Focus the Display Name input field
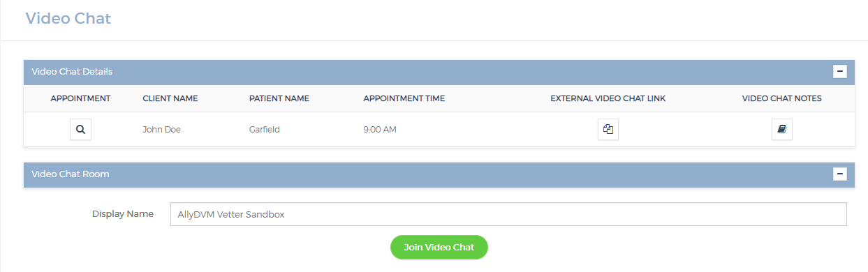The width and height of the screenshot is (868, 272). 508,214
